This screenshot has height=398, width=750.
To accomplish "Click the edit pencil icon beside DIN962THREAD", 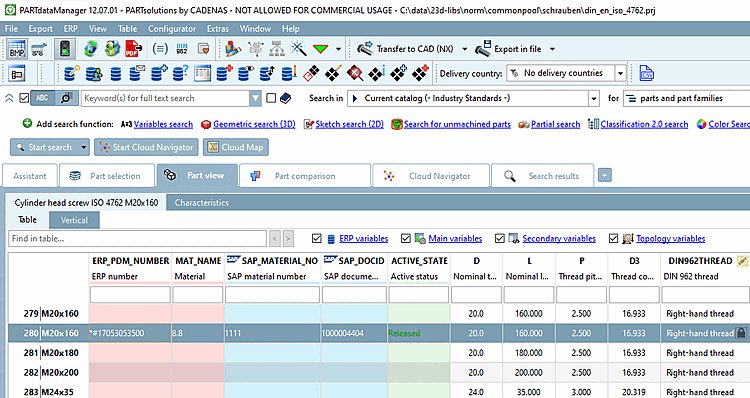I will [x=742, y=261].
